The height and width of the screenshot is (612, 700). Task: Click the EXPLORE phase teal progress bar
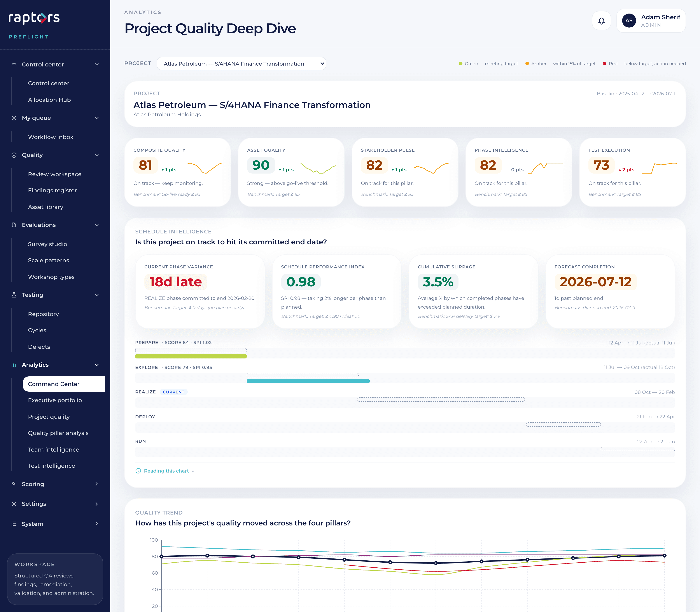pyautogui.click(x=308, y=381)
